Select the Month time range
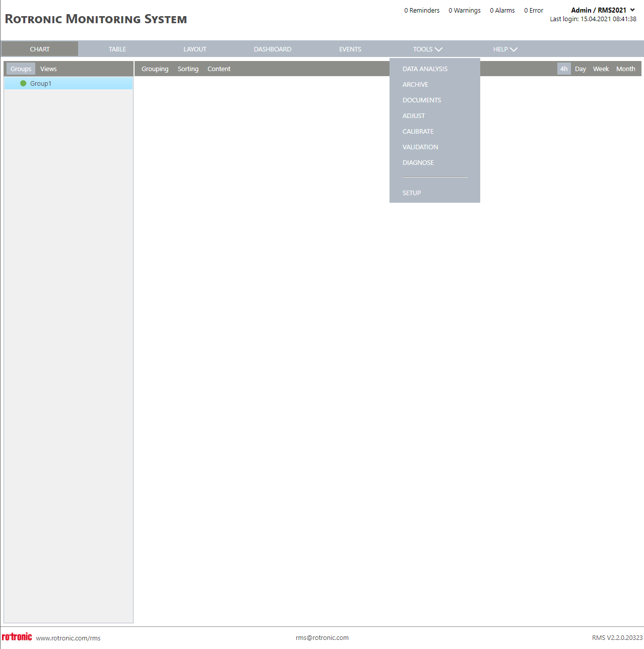The height and width of the screenshot is (649, 644). click(626, 69)
